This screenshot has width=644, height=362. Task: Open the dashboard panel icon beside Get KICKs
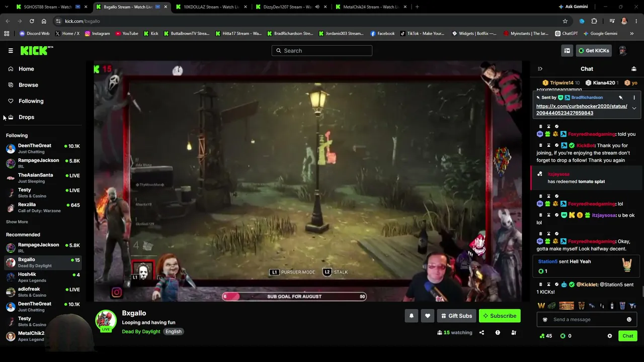[x=567, y=50]
